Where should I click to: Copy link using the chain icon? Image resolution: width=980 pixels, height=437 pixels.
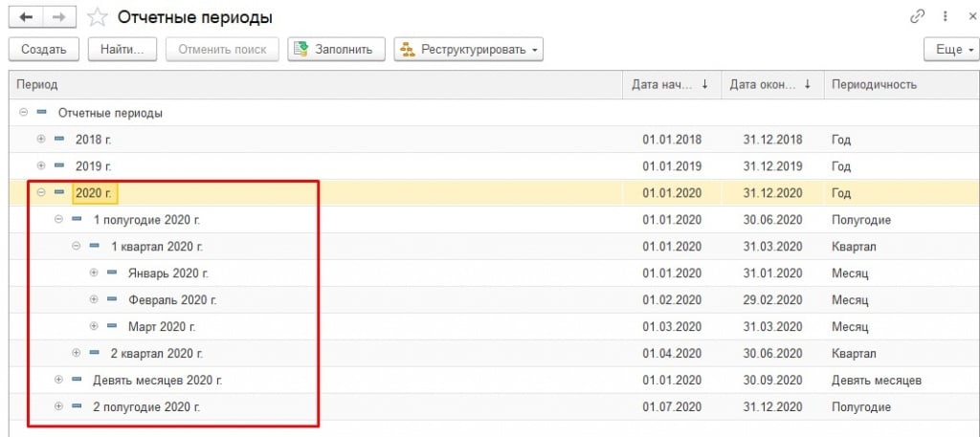click(x=916, y=17)
